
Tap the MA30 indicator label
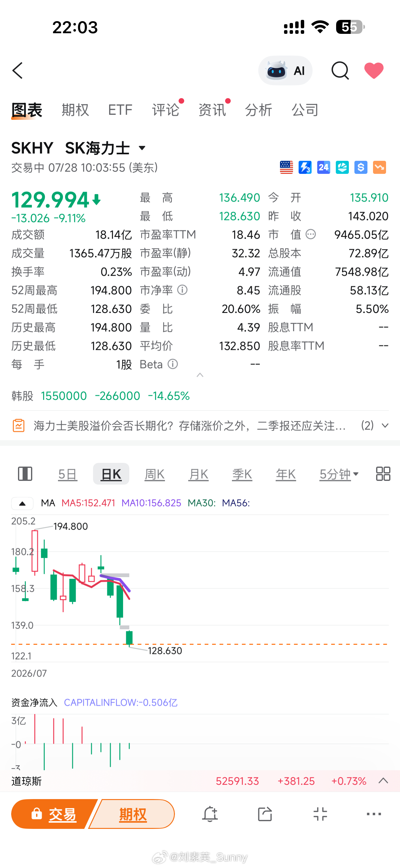click(x=201, y=503)
